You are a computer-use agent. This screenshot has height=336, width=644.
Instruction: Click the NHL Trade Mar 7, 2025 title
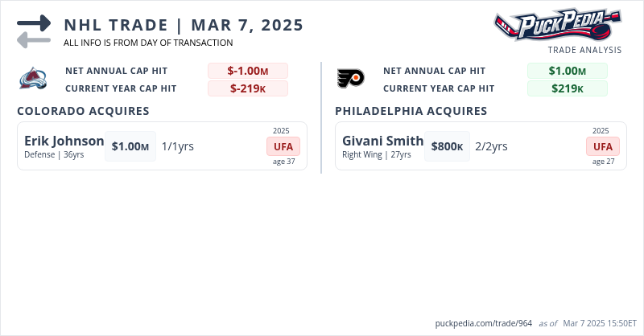pos(184,25)
